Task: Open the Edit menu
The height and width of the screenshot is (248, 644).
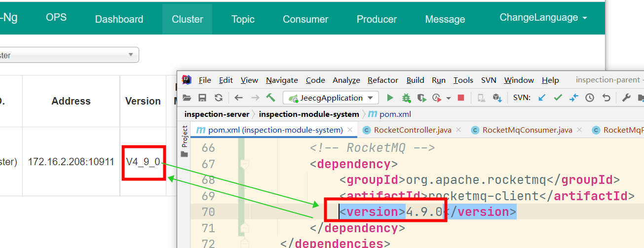Action: [x=226, y=80]
